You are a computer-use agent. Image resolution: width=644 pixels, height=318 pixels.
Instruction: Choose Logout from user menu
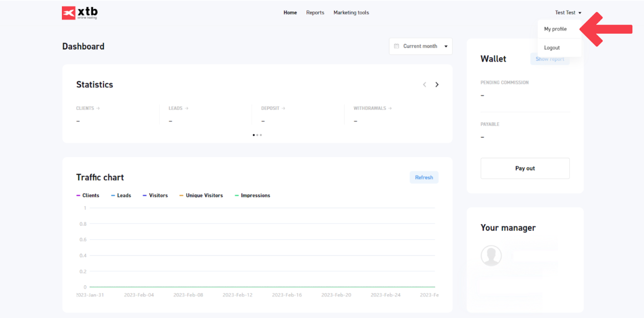tap(552, 48)
